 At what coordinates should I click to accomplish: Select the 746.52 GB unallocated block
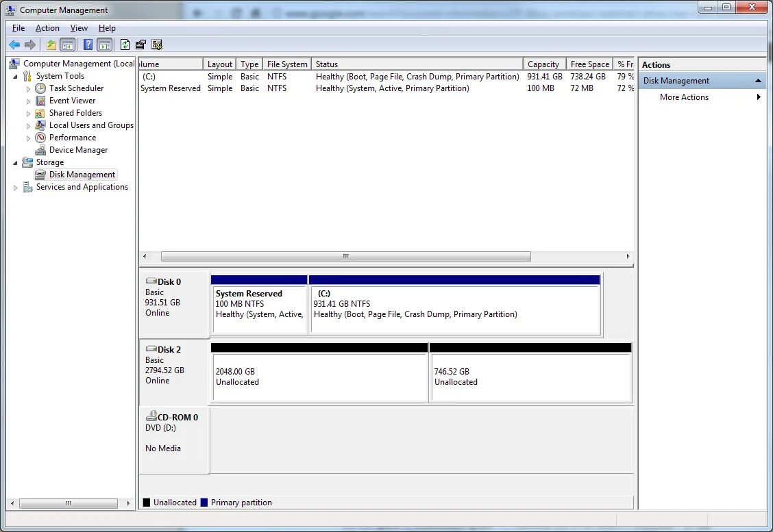pos(530,373)
